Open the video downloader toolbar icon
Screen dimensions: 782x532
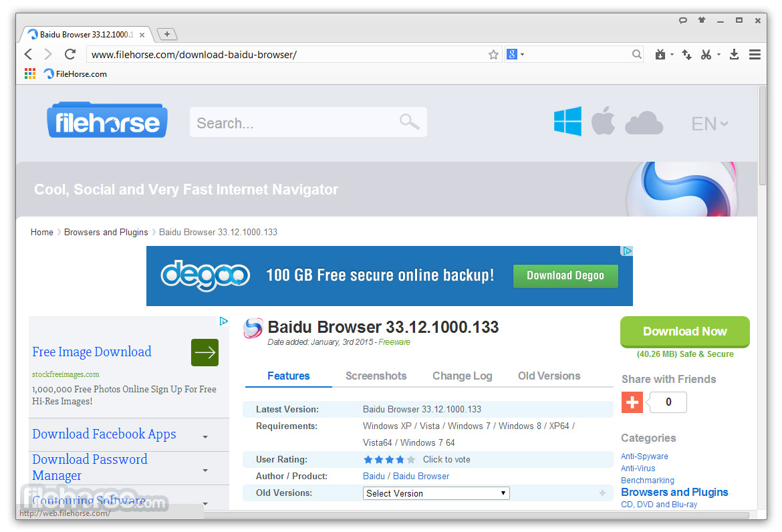[x=660, y=55]
